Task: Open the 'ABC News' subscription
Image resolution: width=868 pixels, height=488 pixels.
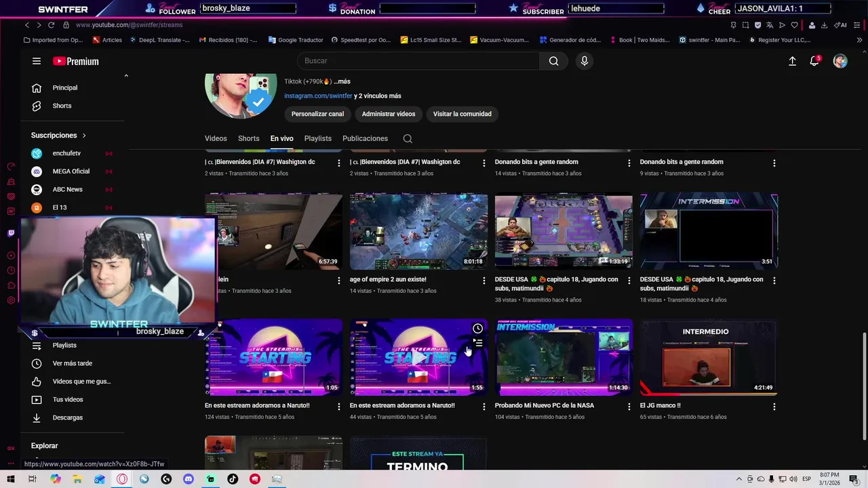Action: click(67, 189)
